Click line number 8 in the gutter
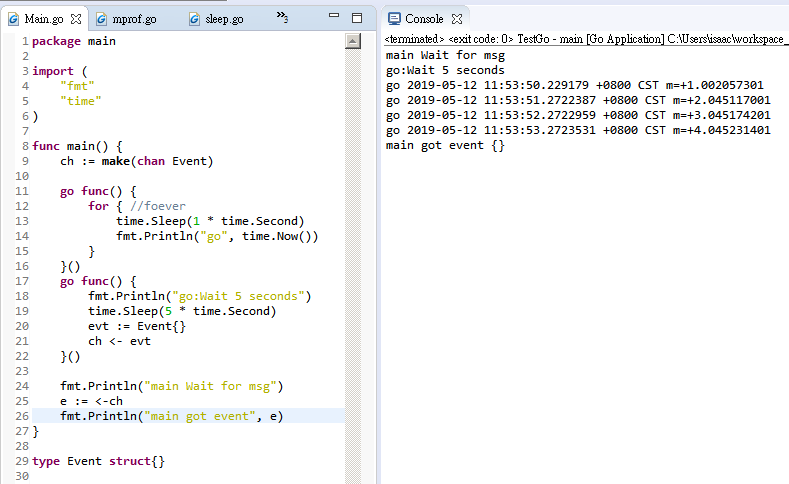 (24, 146)
